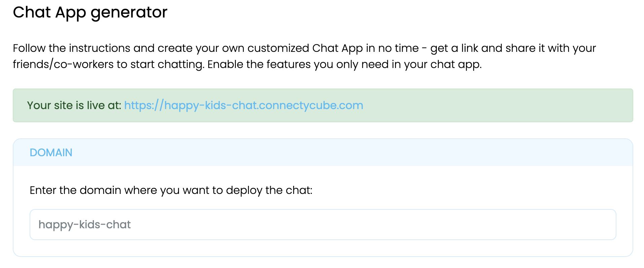
Task: Select the 'Enter the domain' instruction label
Action: 171,190
